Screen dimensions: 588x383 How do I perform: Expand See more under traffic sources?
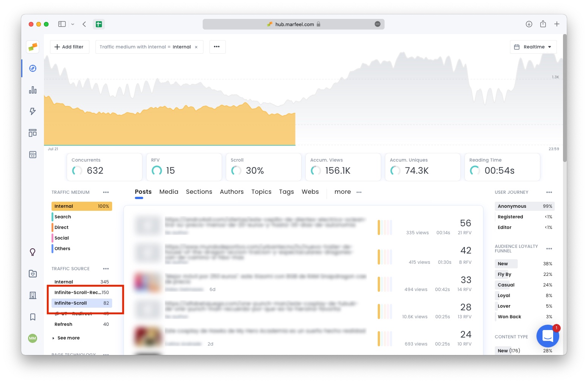click(x=68, y=338)
